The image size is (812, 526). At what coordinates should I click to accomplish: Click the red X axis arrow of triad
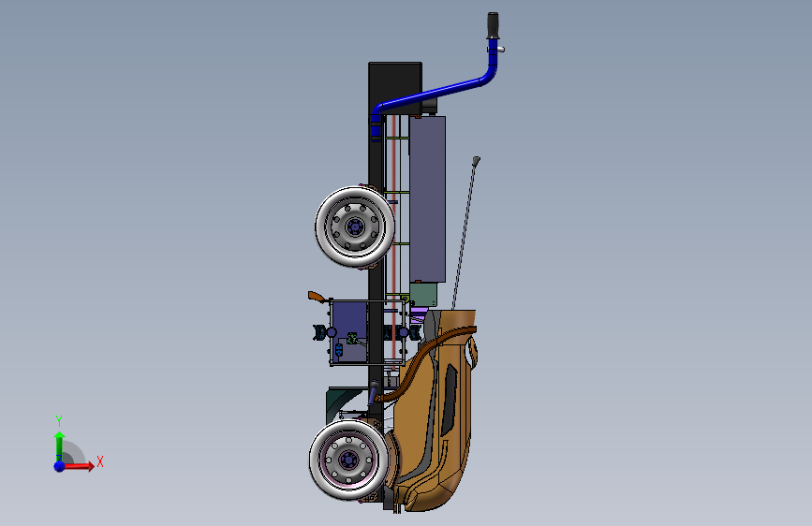pyautogui.click(x=79, y=466)
